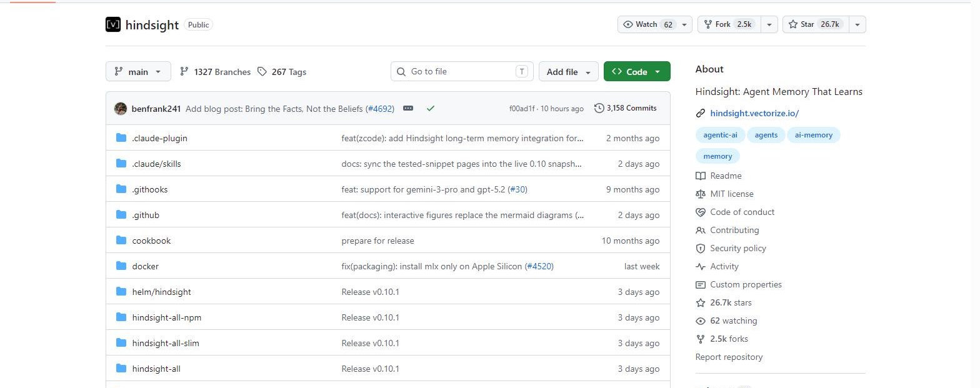Viewport: 980px width, 388px height.
Task: Click the .github folder icon
Action: pos(121,215)
